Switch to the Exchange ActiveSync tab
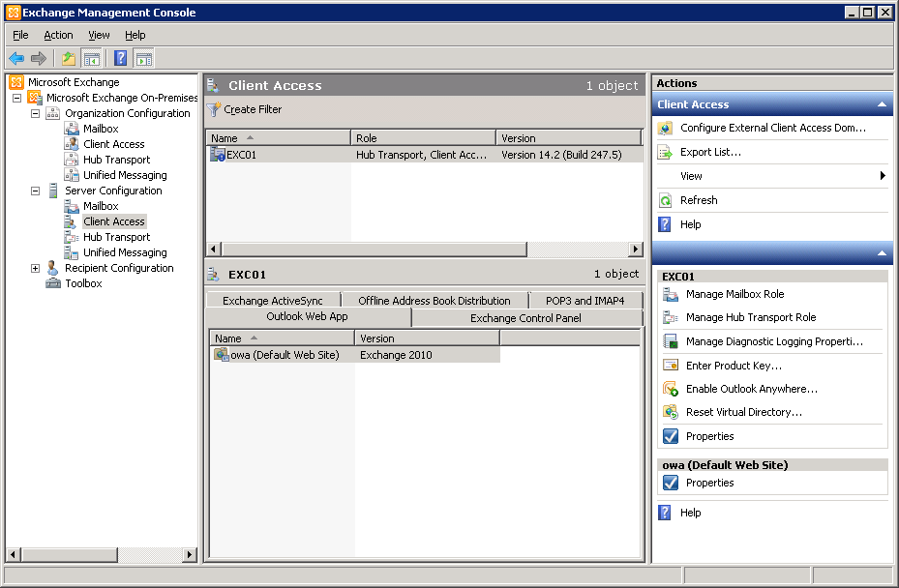899x588 pixels. tap(273, 301)
